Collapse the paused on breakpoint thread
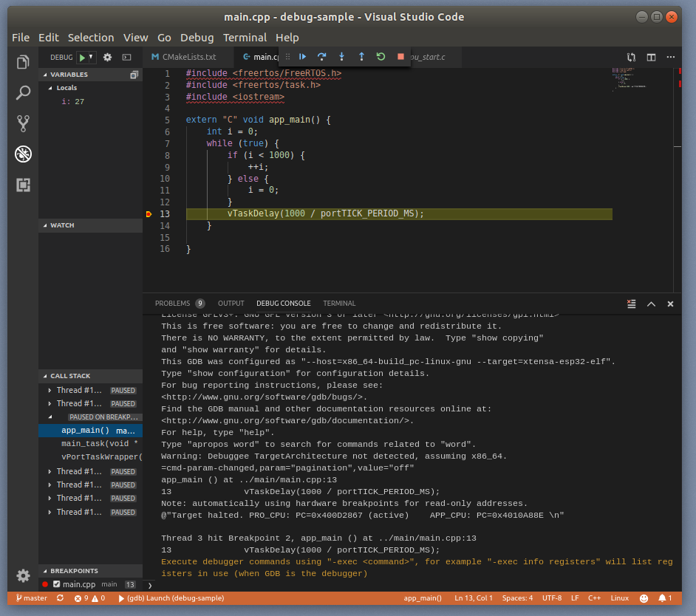Viewport: 696px width, 616px height. point(50,417)
